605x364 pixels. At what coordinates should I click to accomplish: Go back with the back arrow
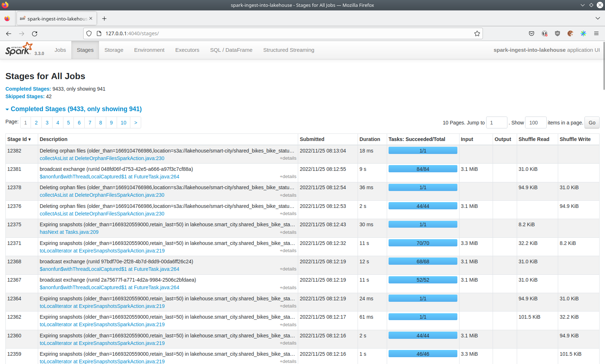9,33
